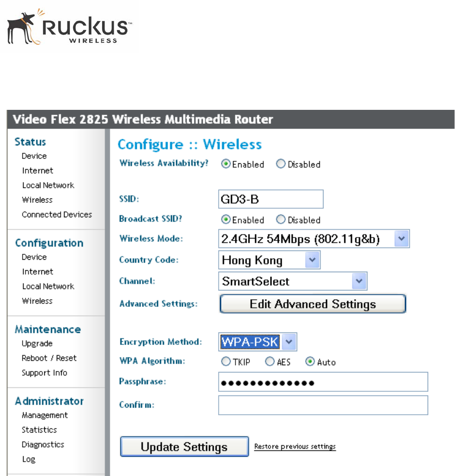The height and width of the screenshot is (476, 455).
Task: Open Administrator Management page
Action: pyautogui.click(x=45, y=415)
